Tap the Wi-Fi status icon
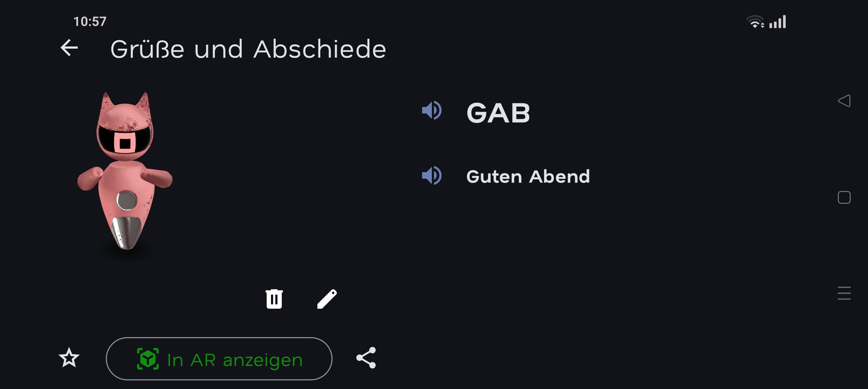 point(755,22)
